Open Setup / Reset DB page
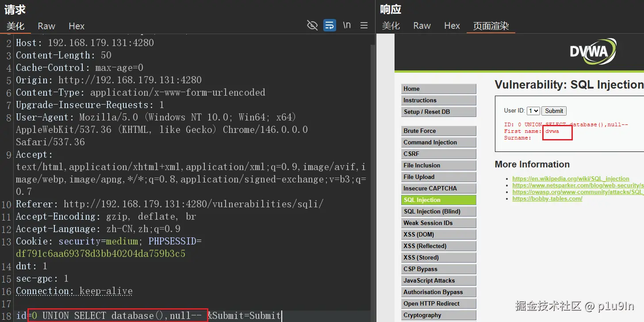Image resolution: width=644 pixels, height=322 pixels. (439, 112)
